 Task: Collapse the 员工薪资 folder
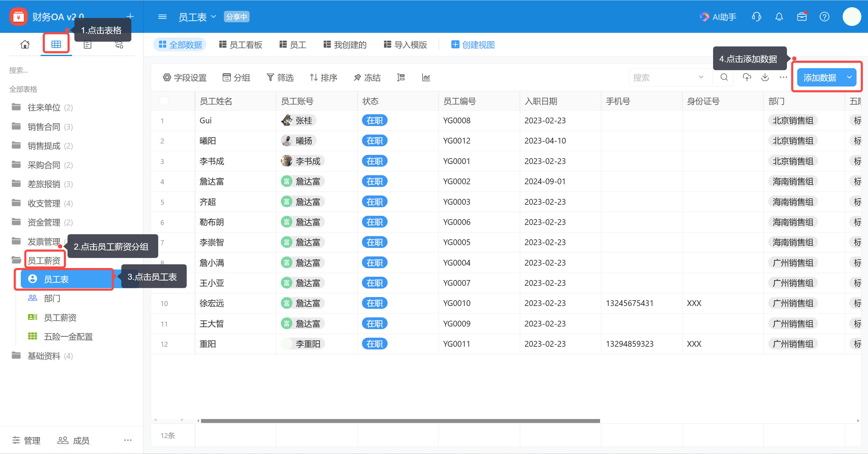[36, 260]
